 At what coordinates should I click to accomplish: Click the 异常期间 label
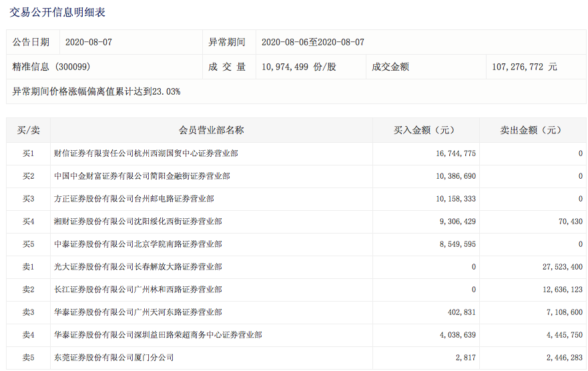pos(226,42)
